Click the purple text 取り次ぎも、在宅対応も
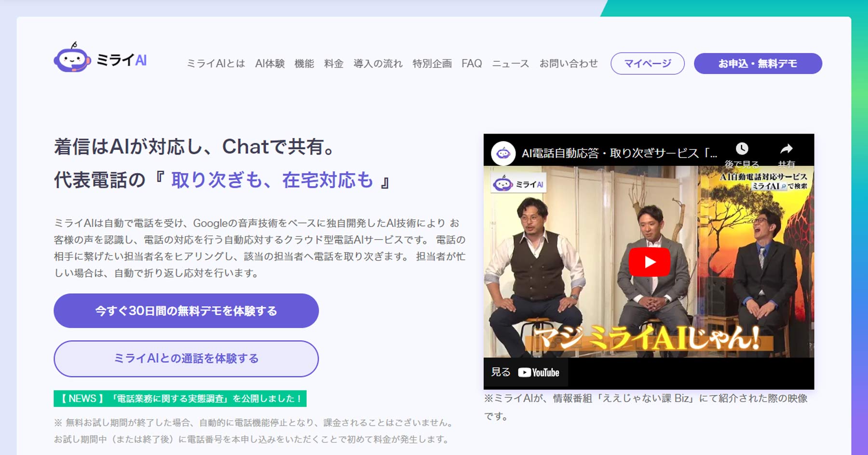Screen dimensions: 868x455 272,180
